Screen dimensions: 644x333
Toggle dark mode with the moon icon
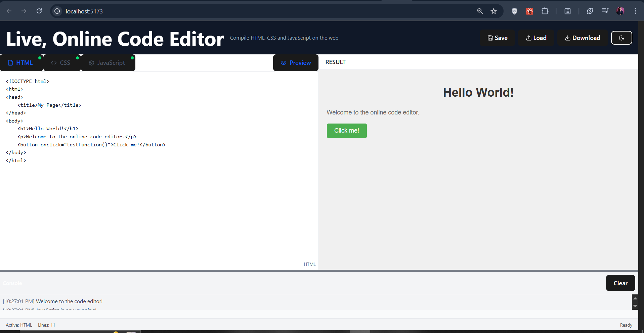(621, 38)
